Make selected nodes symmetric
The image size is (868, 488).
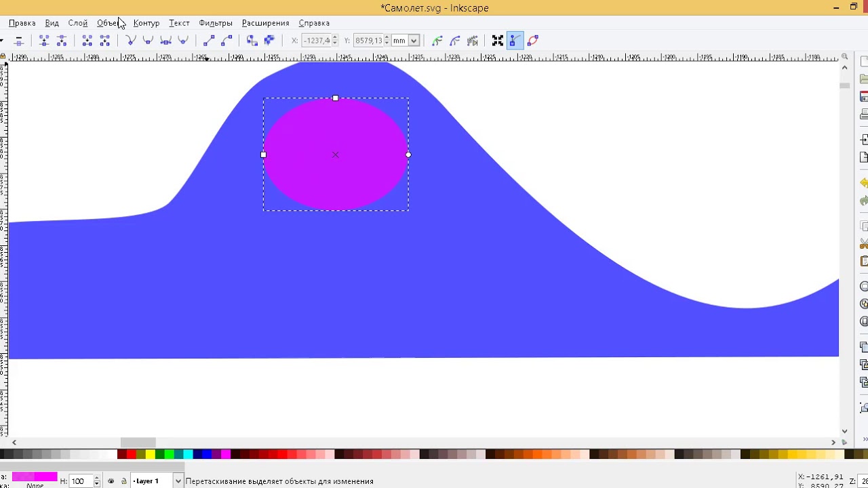(165, 41)
